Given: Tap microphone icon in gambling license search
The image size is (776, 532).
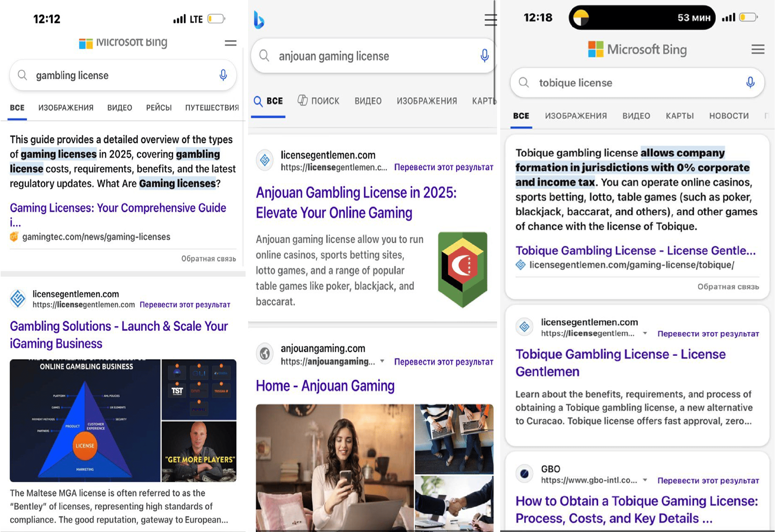Looking at the screenshot, I should [x=223, y=75].
